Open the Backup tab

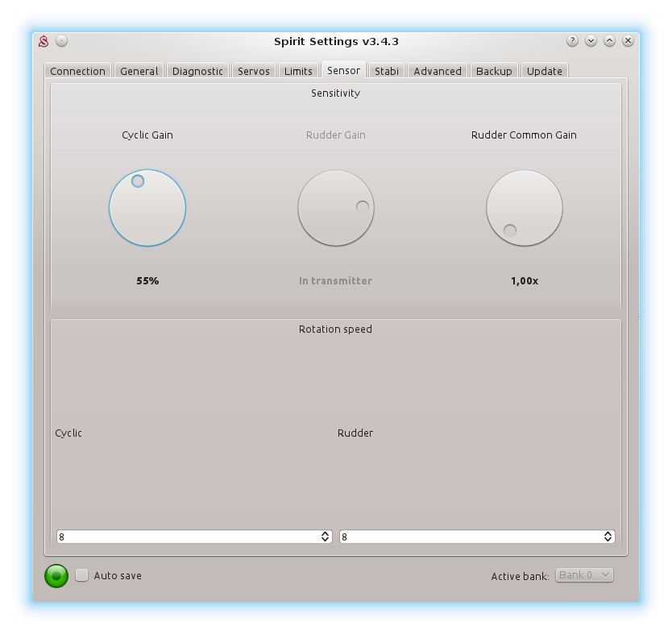[x=494, y=71]
